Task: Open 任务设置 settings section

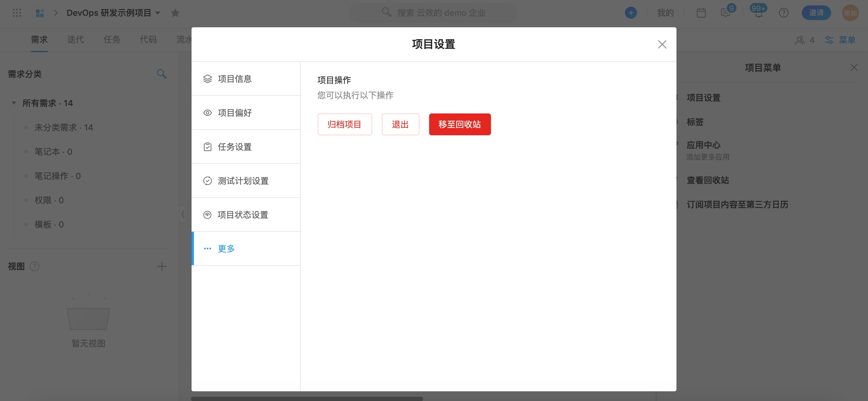Action: pyautogui.click(x=246, y=147)
